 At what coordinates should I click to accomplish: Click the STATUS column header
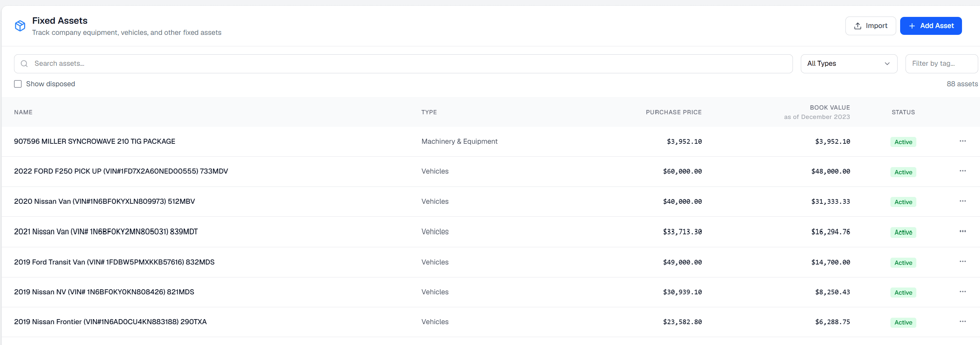903,112
